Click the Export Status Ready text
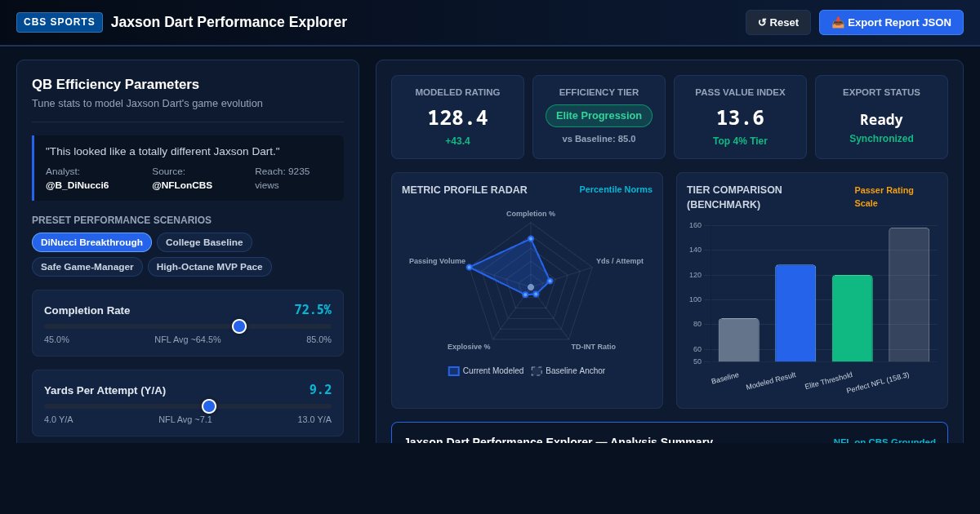 (881, 120)
